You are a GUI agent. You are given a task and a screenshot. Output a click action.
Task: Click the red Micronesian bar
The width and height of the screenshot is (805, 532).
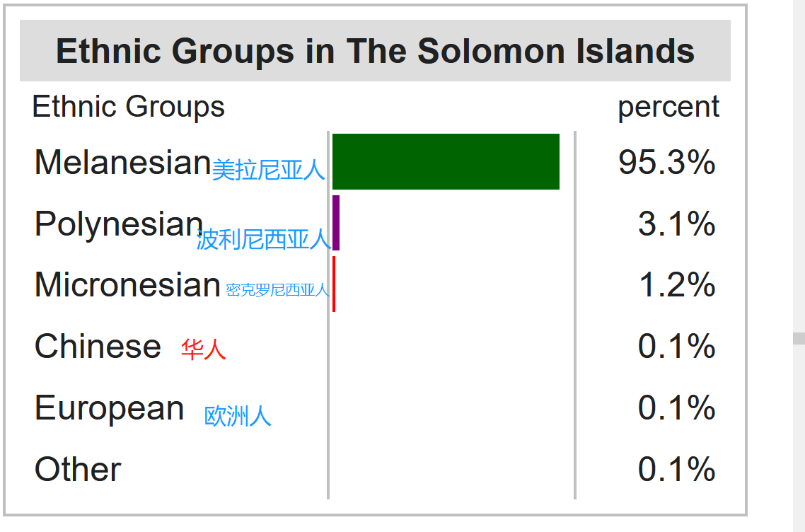(334, 284)
